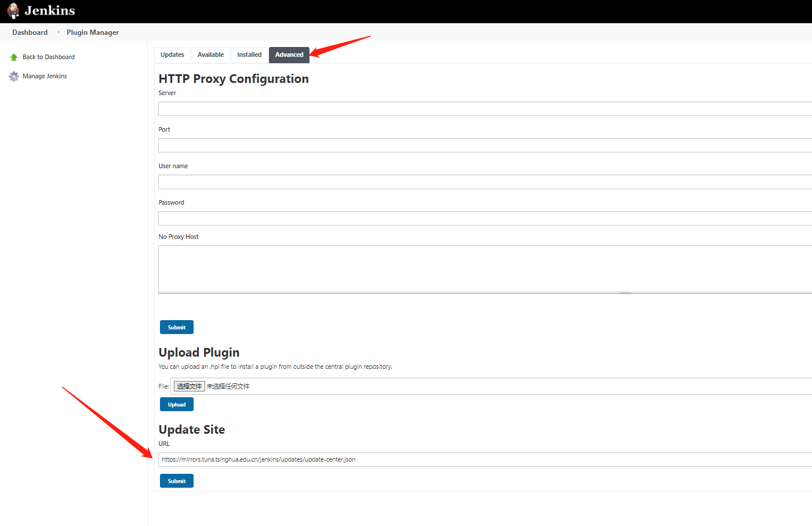Image resolution: width=812 pixels, height=526 pixels.
Task: Click the No Proxy Host label
Action: (x=179, y=237)
